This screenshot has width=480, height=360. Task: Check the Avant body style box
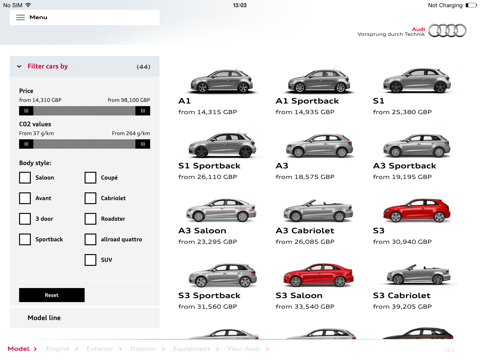(x=25, y=198)
